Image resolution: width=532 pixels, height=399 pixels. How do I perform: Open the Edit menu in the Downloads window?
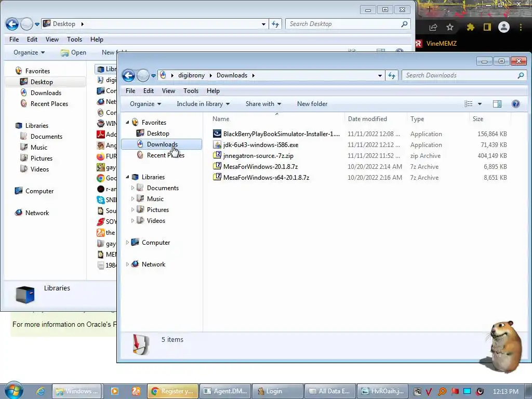tap(149, 91)
